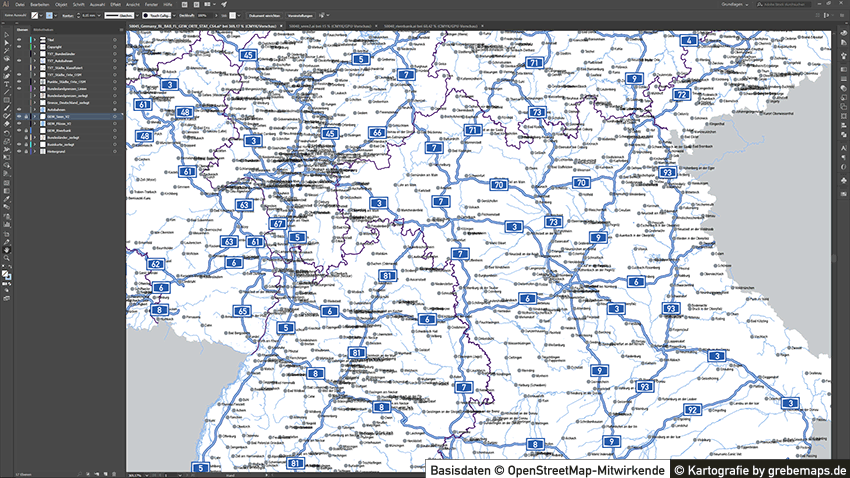Image resolution: width=850 pixels, height=478 pixels.
Task: Select the Type tool
Action: point(6,79)
